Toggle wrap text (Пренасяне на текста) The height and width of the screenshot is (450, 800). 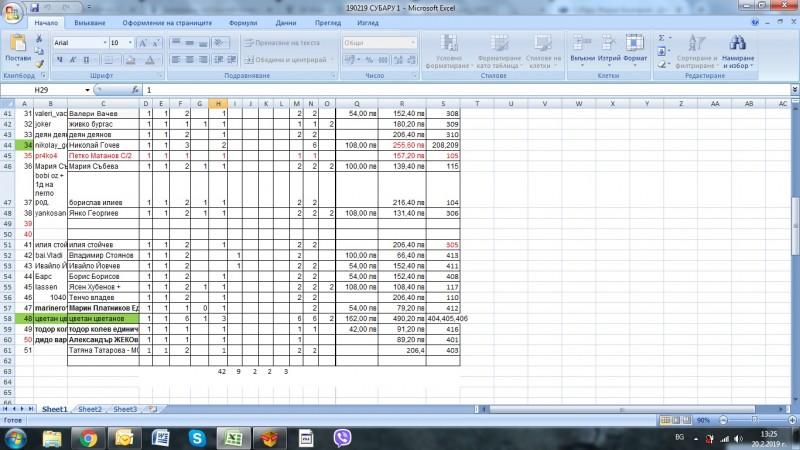[x=282, y=43]
